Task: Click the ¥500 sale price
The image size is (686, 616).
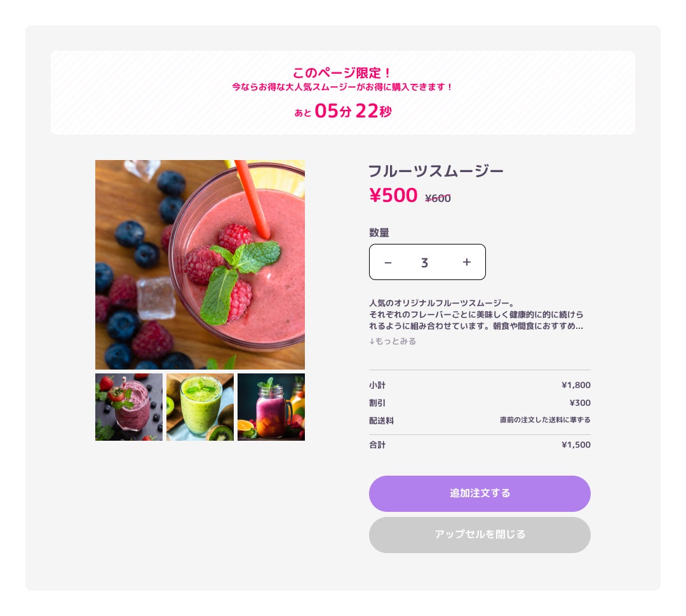Action: 393,195
